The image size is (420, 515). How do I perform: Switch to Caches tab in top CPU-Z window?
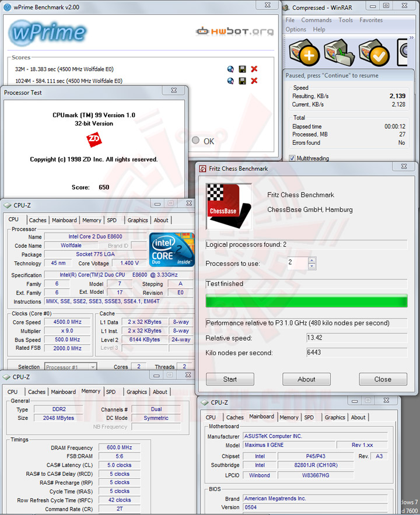coord(38,220)
